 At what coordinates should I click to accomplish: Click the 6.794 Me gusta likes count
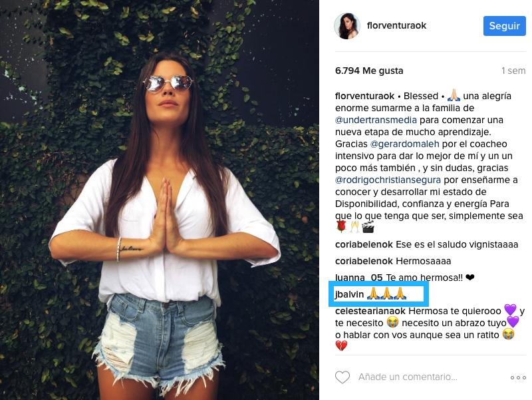pos(369,71)
